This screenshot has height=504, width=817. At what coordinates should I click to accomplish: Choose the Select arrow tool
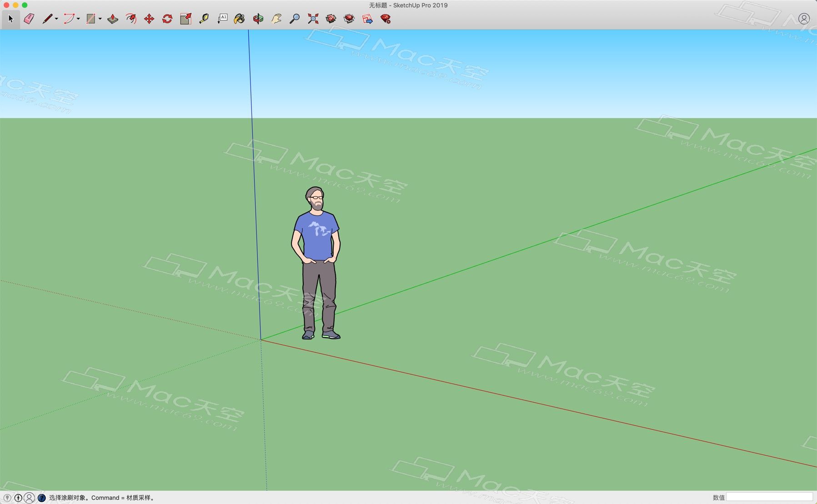[x=10, y=19]
